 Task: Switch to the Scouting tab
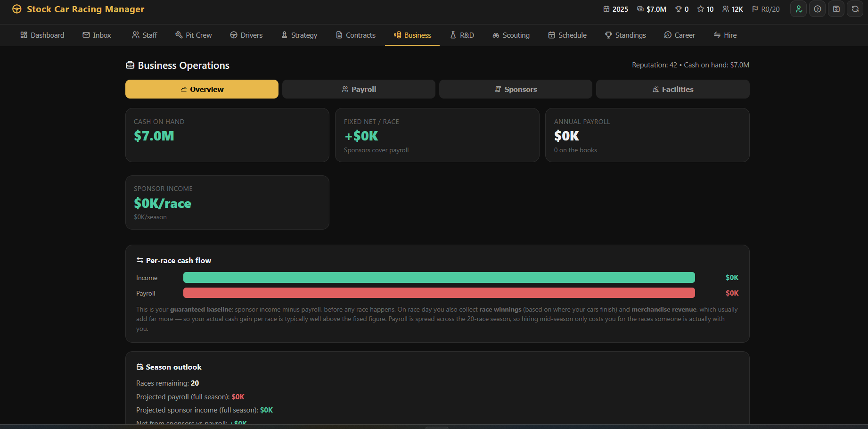click(x=511, y=35)
